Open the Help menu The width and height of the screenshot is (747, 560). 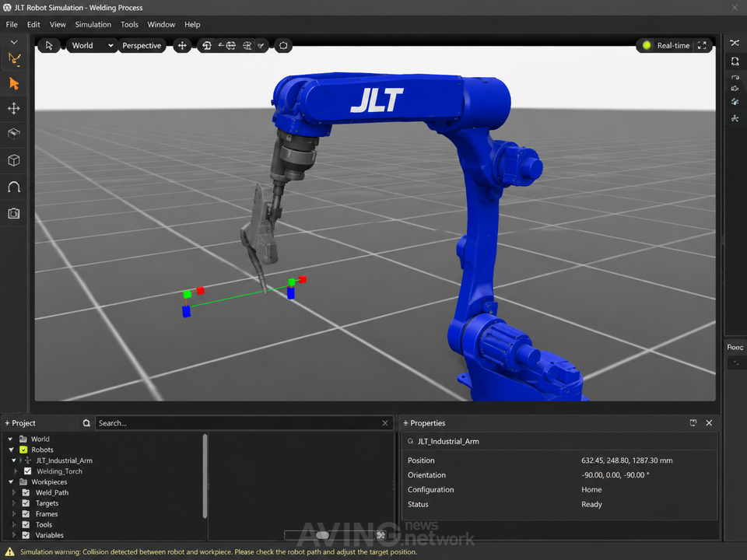point(192,24)
